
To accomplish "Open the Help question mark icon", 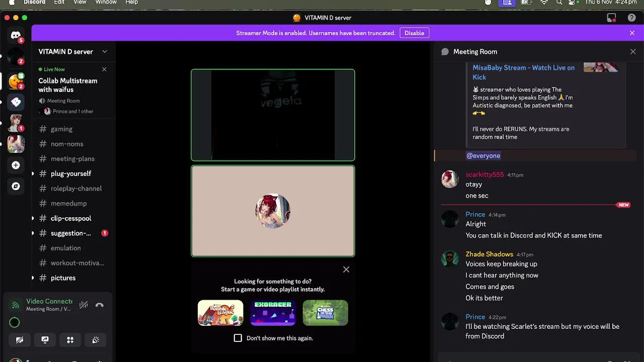I will click(631, 18).
